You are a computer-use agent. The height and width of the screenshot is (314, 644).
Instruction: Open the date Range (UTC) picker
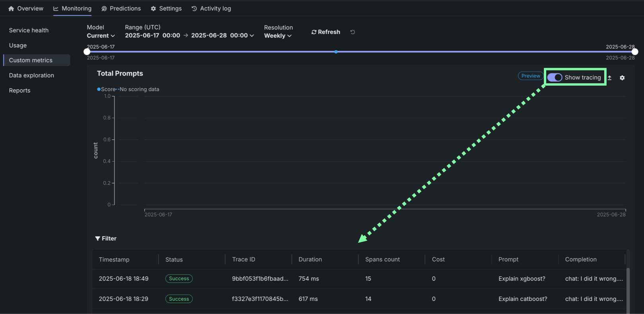coord(189,35)
